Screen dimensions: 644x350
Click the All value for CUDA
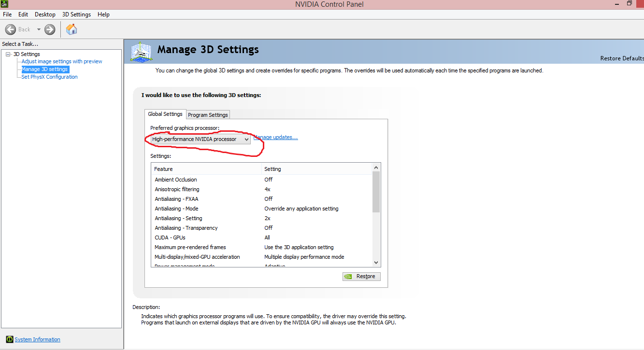(267, 238)
